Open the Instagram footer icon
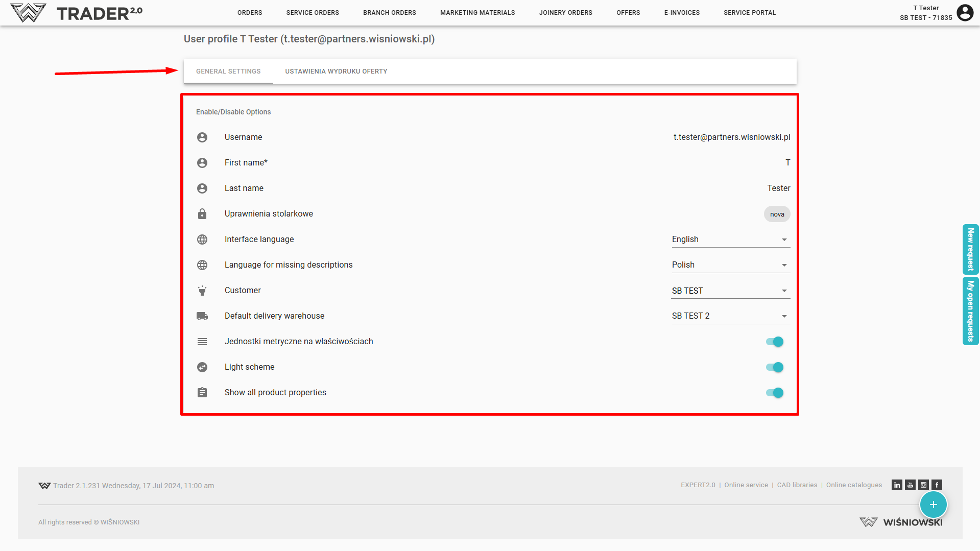The height and width of the screenshot is (551, 980). coord(923,485)
